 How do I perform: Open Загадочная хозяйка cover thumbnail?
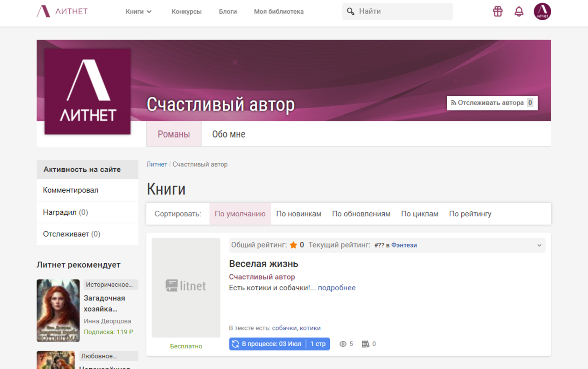(58, 311)
